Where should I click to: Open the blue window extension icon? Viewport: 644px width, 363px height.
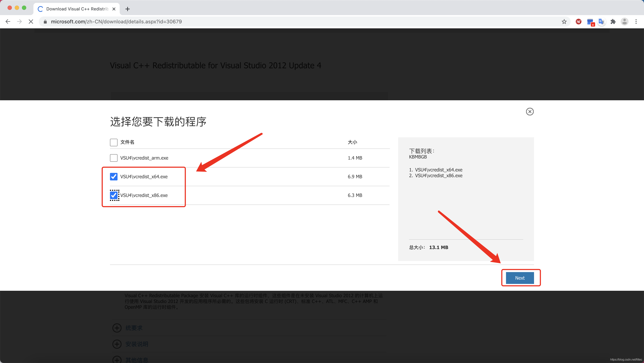pyautogui.click(x=590, y=22)
